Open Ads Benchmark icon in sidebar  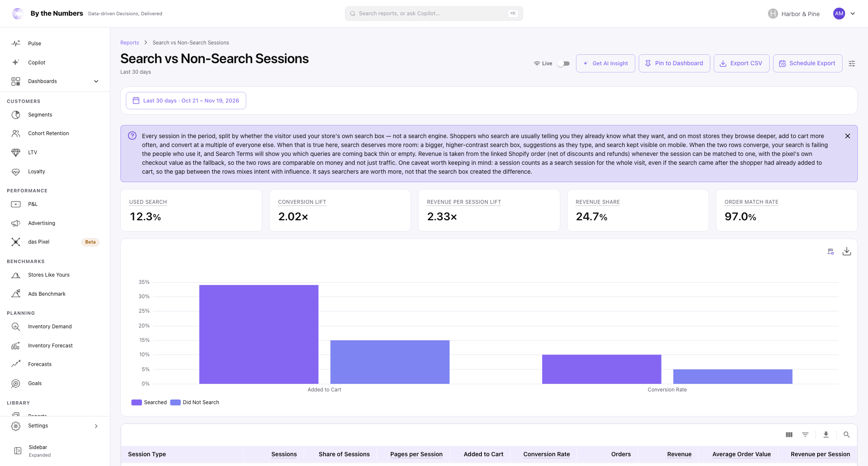click(16, 294)
